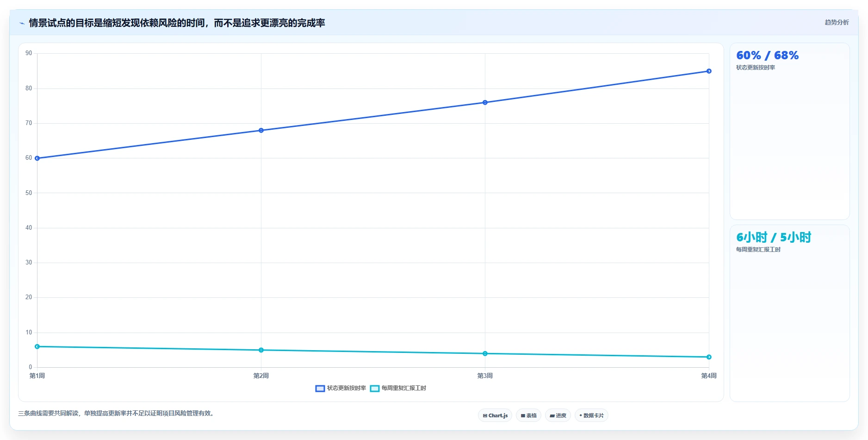The image size is (868, 440).
Task: Click the 进度 tag chip
Action: pyautogui.click(x=558, y=415)
